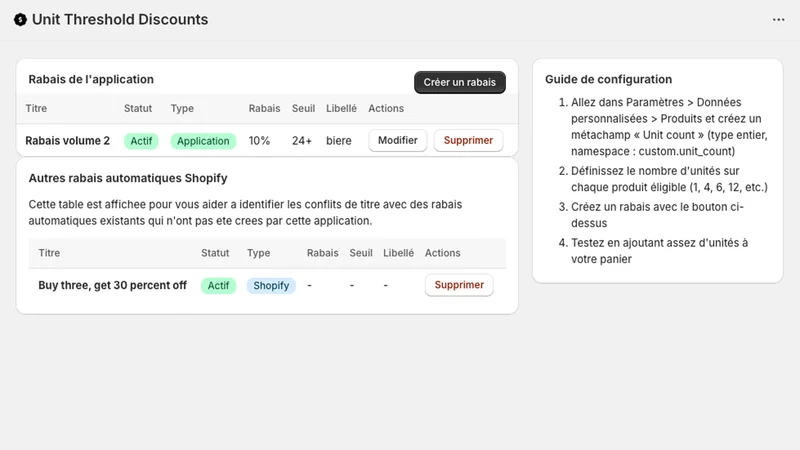The image size is (800, 450).
Task: Click the Autres rabais automatiques Shopify heading
Action: [x=128, y=178]
